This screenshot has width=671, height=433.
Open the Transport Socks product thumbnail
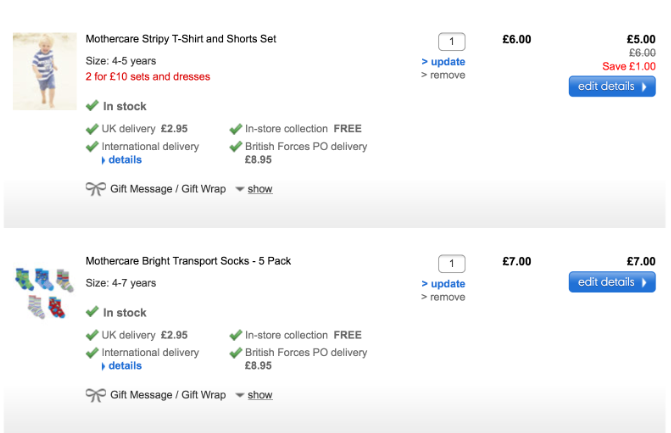tap(45, 292)
